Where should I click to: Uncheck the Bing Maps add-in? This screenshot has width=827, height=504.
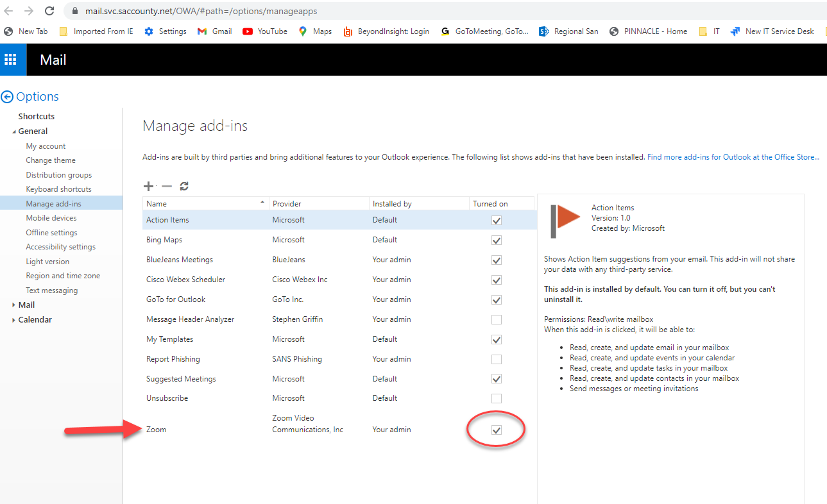(x=496, y=240)
